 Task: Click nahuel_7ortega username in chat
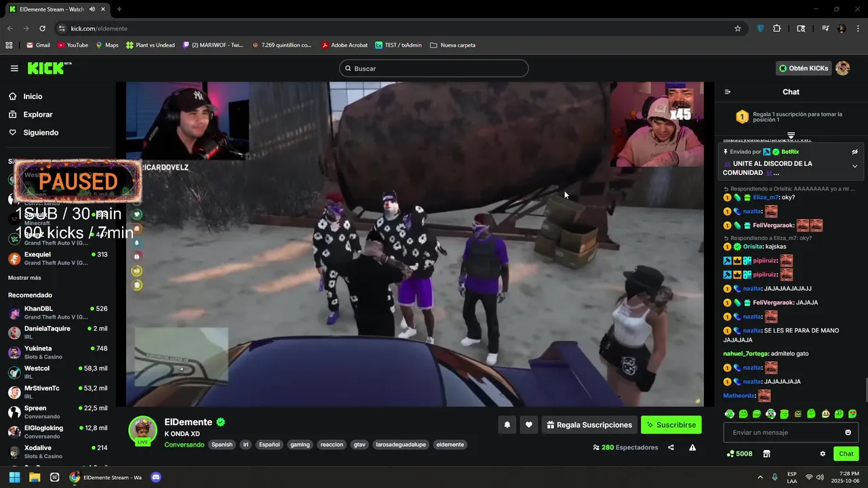coord(745,354)
